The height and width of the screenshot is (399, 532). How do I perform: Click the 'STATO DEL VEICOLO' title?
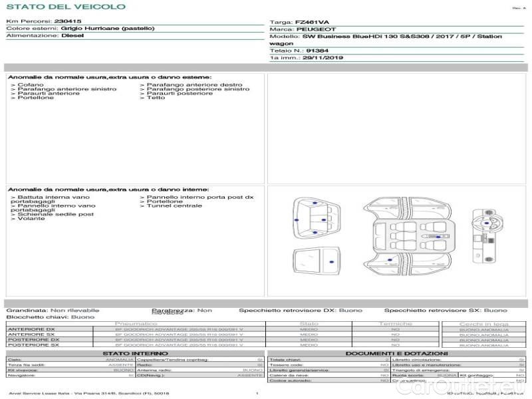pos(66,7)
